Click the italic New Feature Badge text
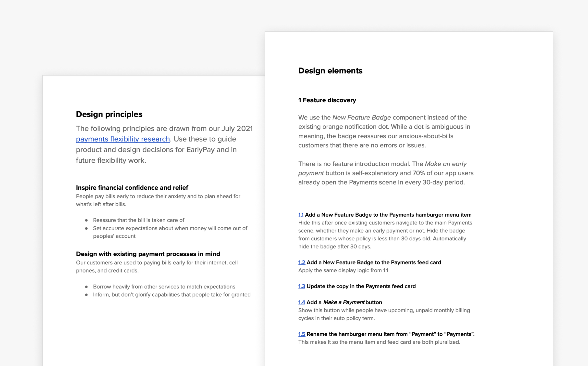Image resolution: width=588 pixels, height=366 pixels. (361, 118)
